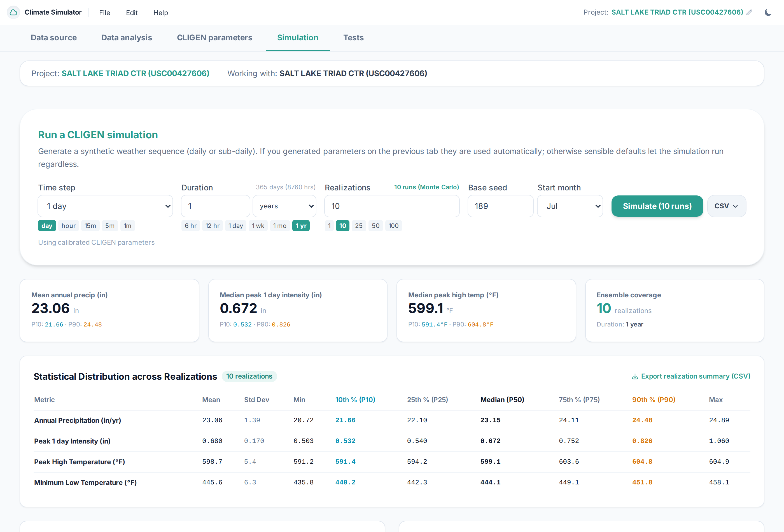Select the 1m time step preset
Screen dimensions: 784x532
coord(127,226)
